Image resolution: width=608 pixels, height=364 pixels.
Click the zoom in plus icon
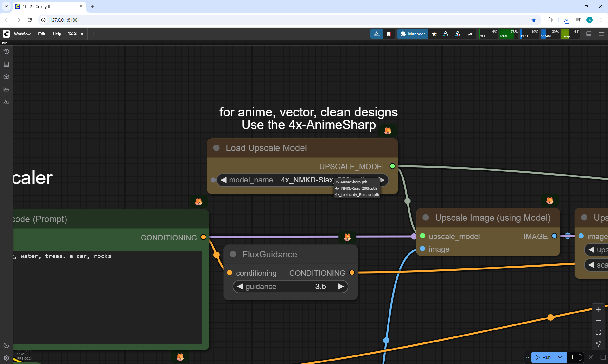pyautogui.click(x=598, y=309)
